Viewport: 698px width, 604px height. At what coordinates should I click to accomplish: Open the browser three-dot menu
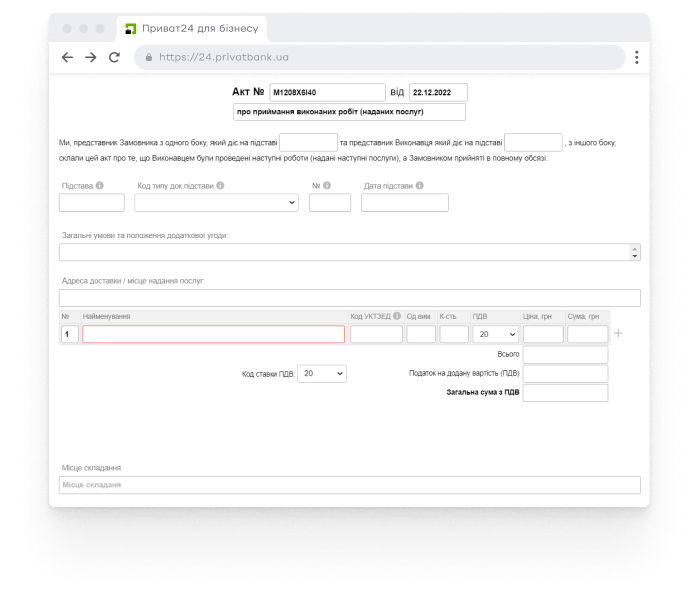(x=637, y=57)
